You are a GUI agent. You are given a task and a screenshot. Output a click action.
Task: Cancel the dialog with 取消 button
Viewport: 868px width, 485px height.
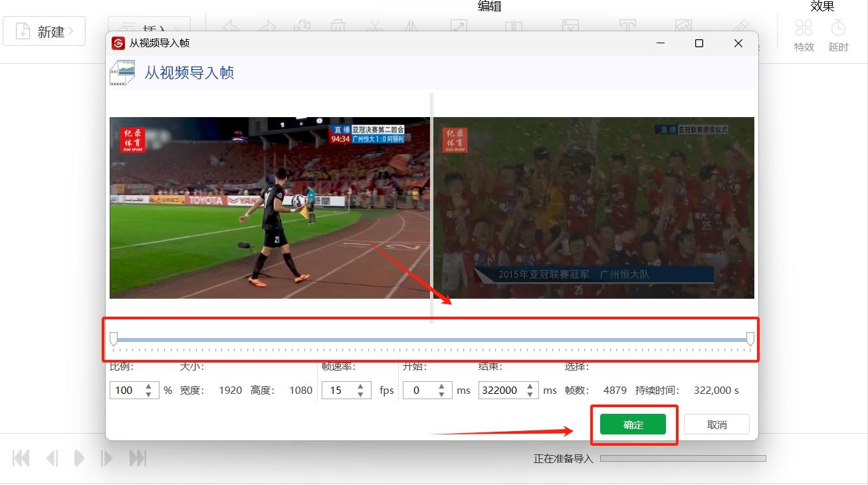[x=716, y=424]
